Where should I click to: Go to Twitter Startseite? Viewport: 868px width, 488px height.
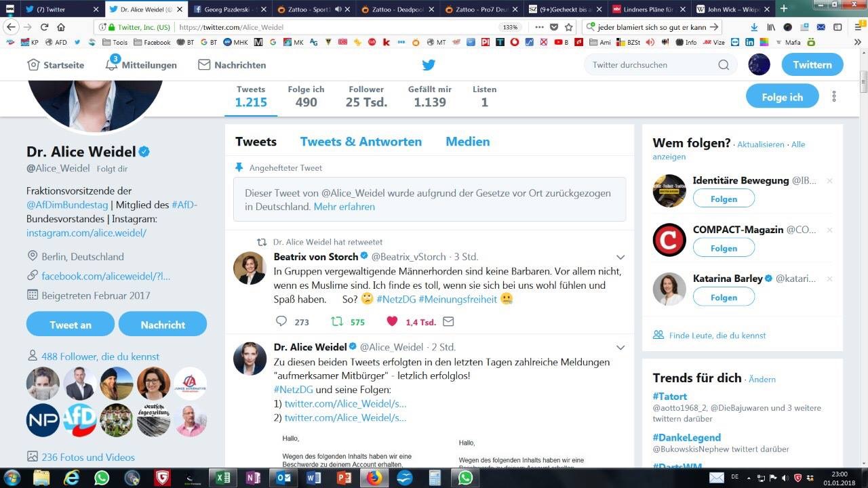coord(56,65)
